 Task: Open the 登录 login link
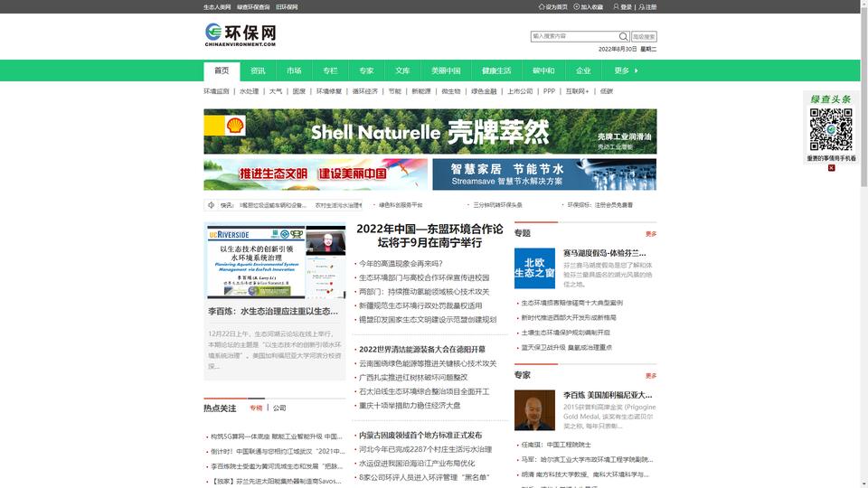point(623,7)
